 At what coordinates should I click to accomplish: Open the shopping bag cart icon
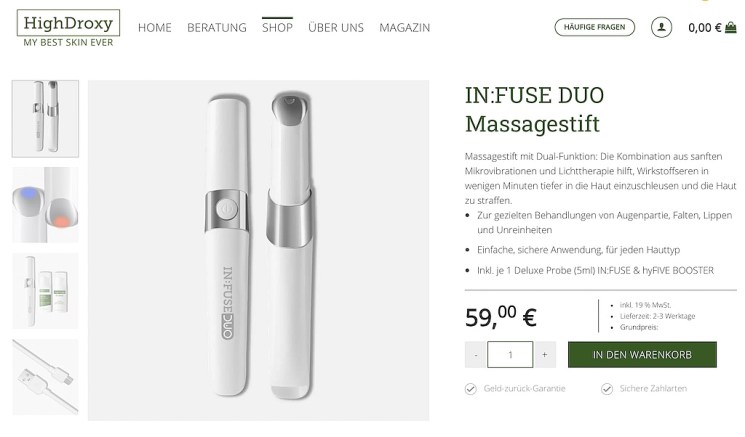pyautogui.click(x=731, y=28)
